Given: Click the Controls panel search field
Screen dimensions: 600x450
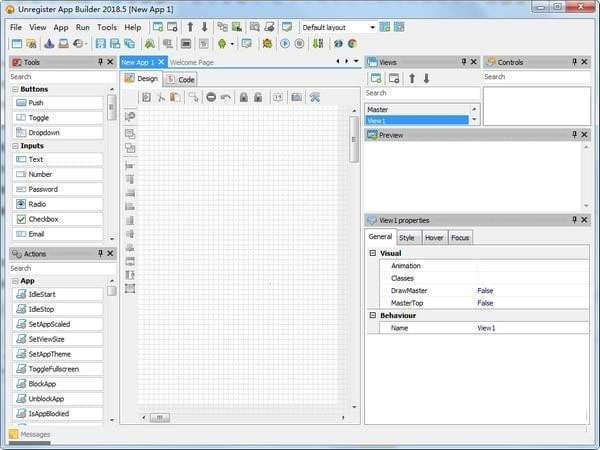Looking at the screenshot, I should [537, 77].
